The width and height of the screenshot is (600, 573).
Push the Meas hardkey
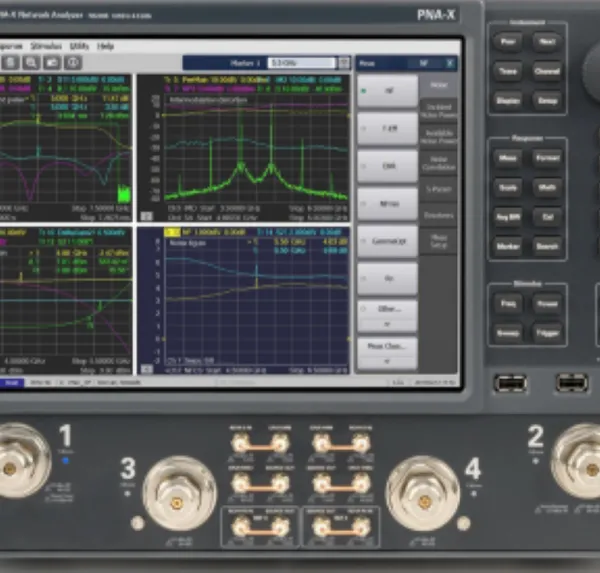point(507,158)
